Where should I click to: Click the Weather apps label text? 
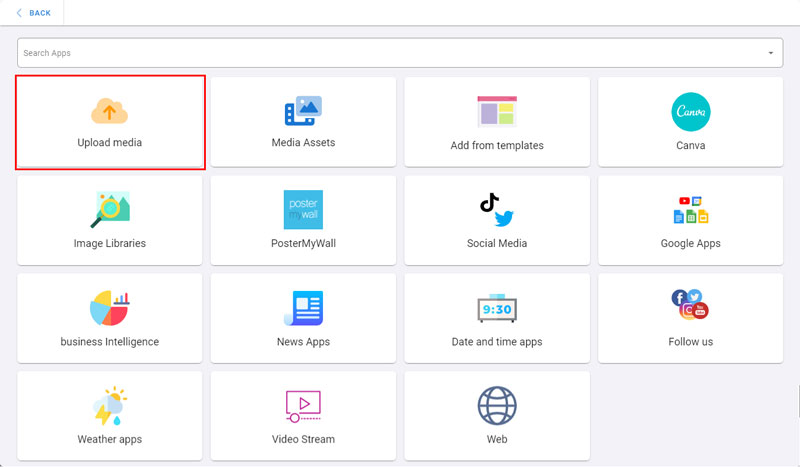109,439
